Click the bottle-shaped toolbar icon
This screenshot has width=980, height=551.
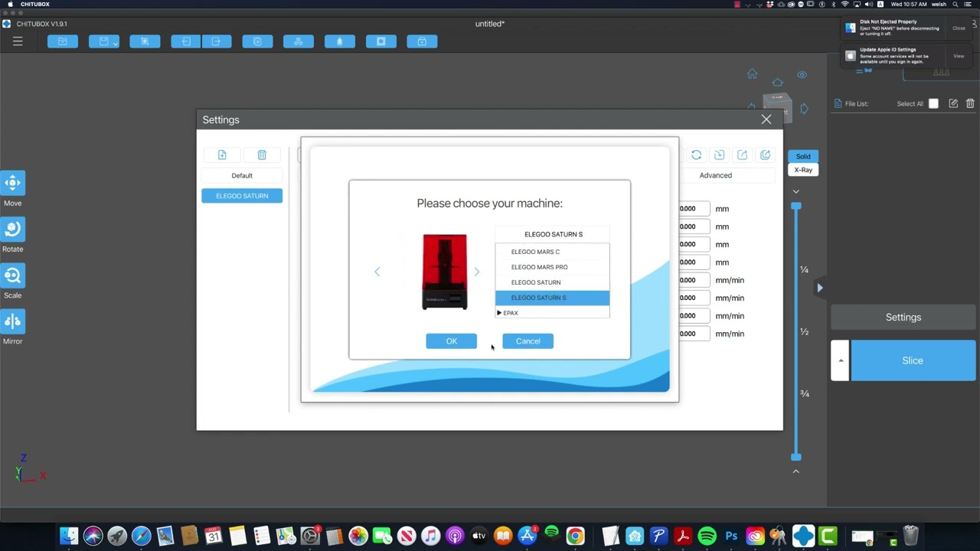click(340, 41)
